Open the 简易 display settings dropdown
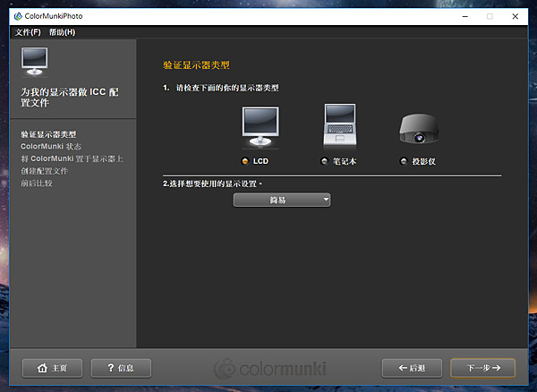Screen dimensions: 537x392 (x=282, y=200)
